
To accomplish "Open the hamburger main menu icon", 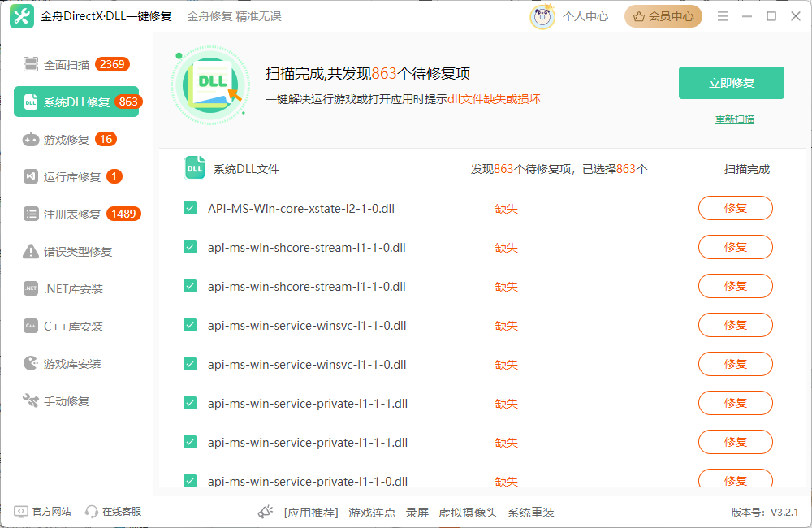I will (x=723, y=16).
